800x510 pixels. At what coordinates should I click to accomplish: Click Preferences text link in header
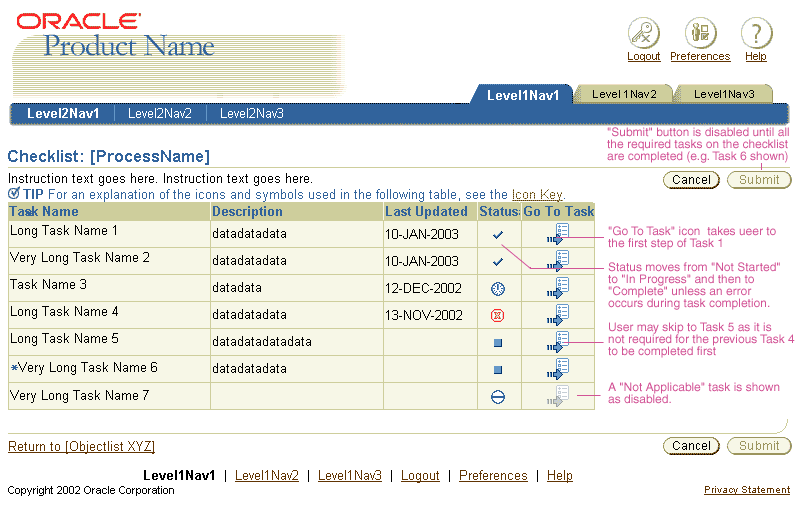[701, 56]
